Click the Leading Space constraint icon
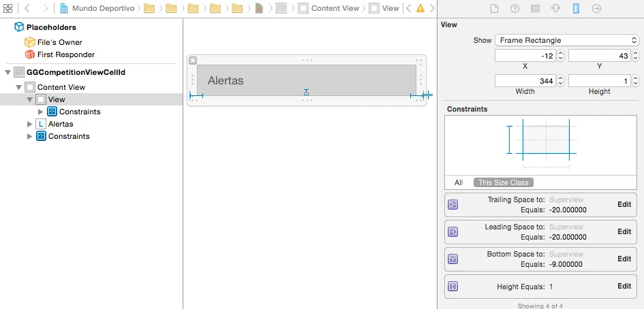The image size is (644, 309). pos(453,232)
